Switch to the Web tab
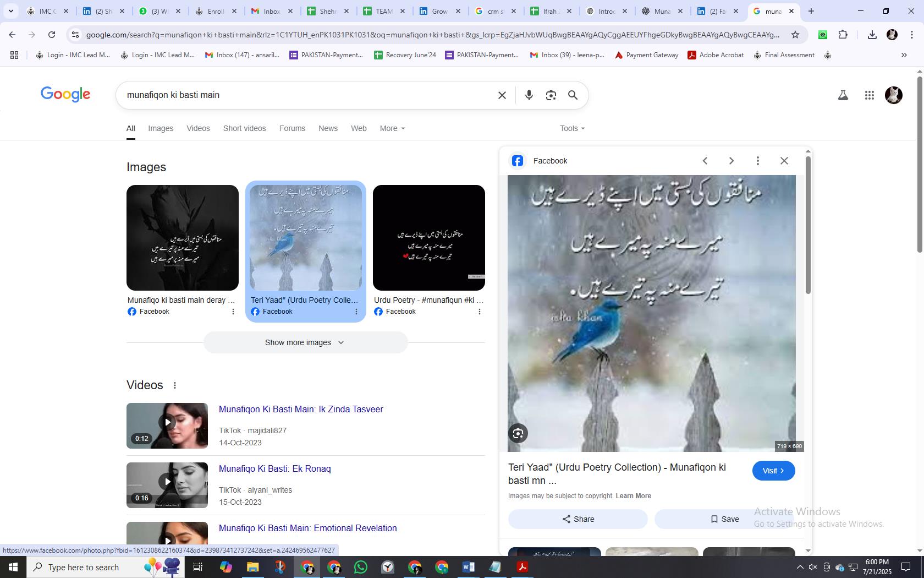The height and width of the screenshot is (578, 924). point(359,128)
